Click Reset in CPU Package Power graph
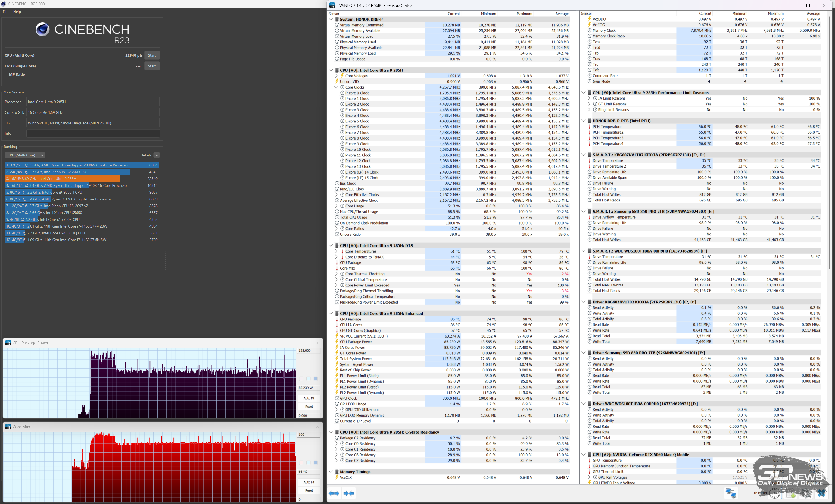This screenshot has width=835, height=504. coord(309,407)
